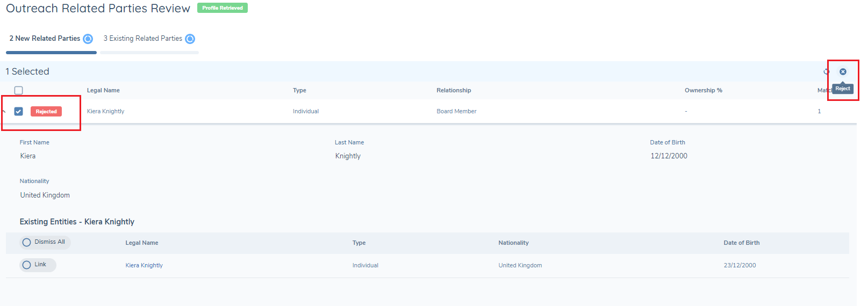The height and width of the screenshot is (306, 868).
Task: Click Kiera Knightly legal name in top row
Action: pyautogui.click(x=105, y=111)
